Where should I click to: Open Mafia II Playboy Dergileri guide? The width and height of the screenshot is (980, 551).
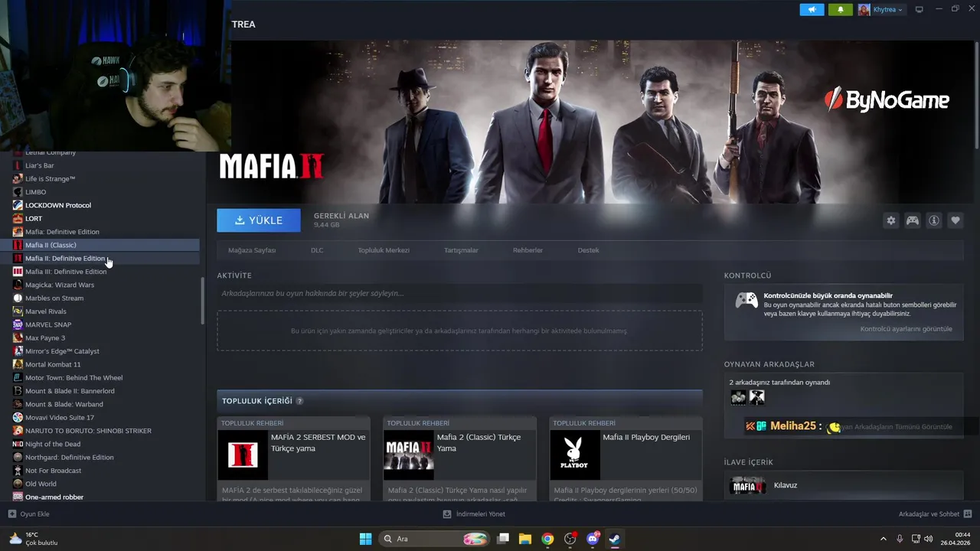(626, 459)
